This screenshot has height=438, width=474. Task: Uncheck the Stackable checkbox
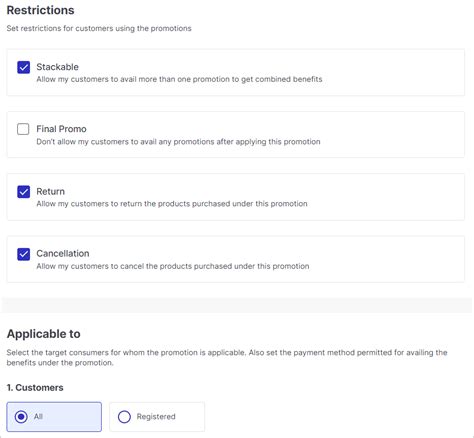[23, 67]
